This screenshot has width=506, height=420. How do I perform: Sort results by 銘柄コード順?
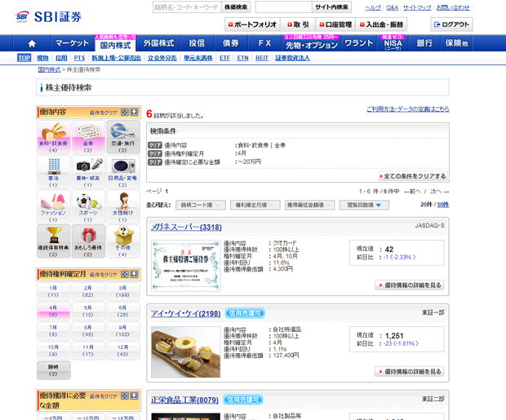pyautogui.click(x=201, y=206)
